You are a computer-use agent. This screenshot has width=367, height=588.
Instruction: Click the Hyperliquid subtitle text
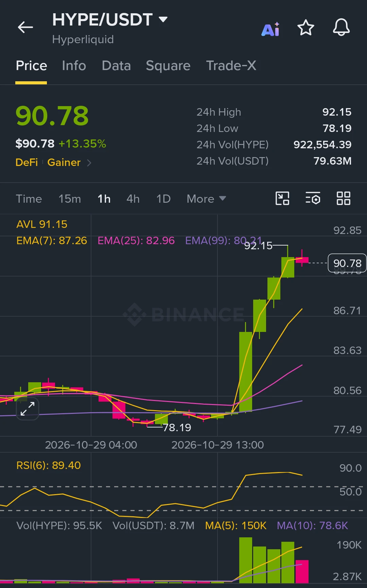[x=83, y=39]
